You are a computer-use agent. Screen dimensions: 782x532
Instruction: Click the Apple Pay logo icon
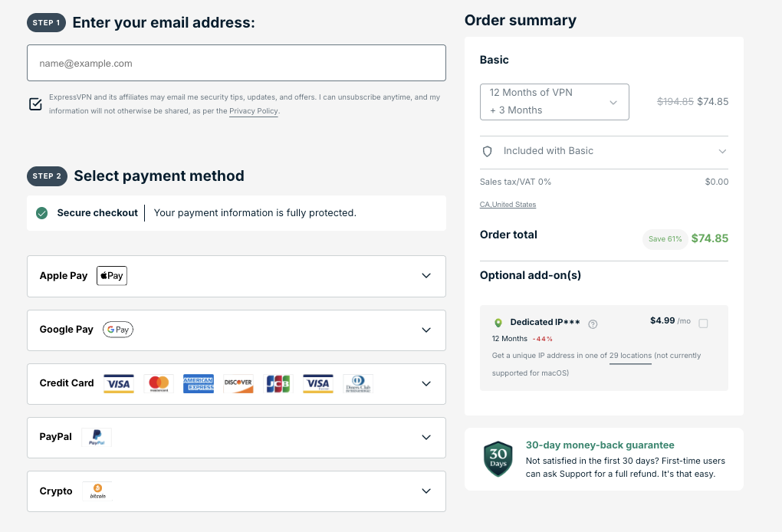(112, 276)
